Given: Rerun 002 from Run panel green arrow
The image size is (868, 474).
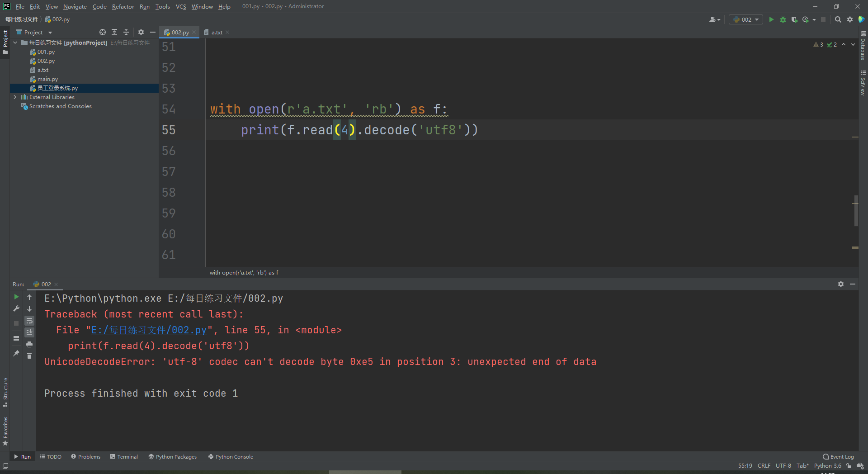Looking at the screenshot, I should [x=16, y=297].
